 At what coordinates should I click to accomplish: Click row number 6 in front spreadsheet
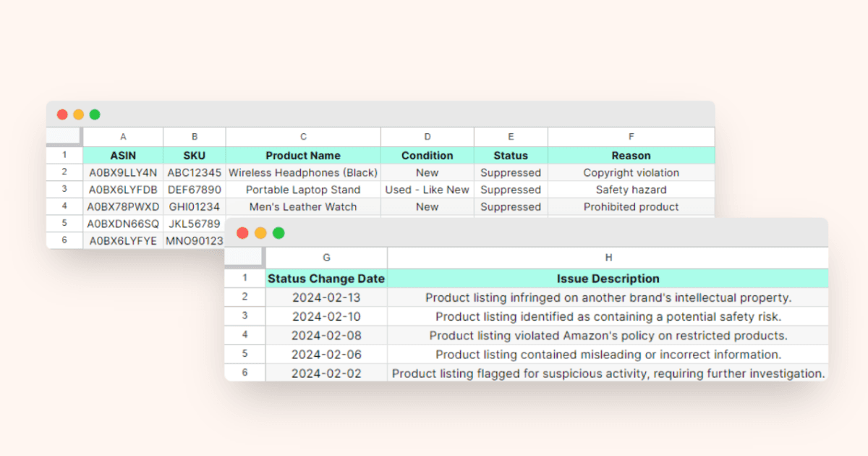click(244, 373)
